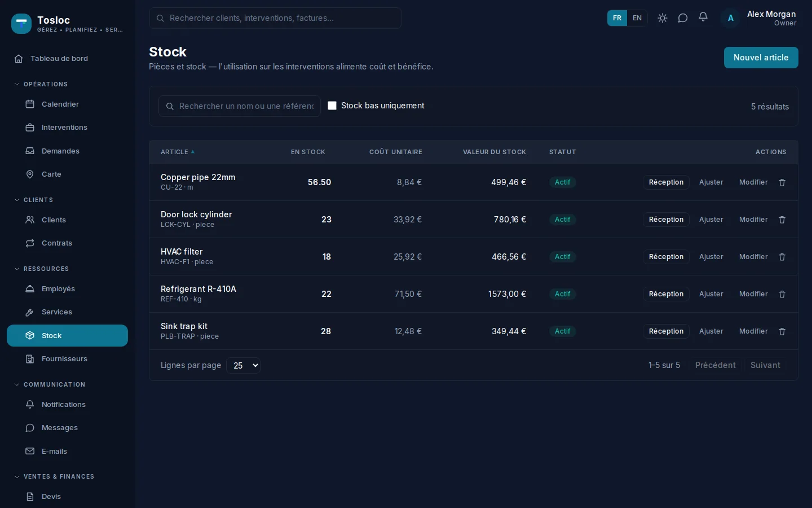Open Carte in the sidebar
Screen dimensions: 812x508
(67, 174)
